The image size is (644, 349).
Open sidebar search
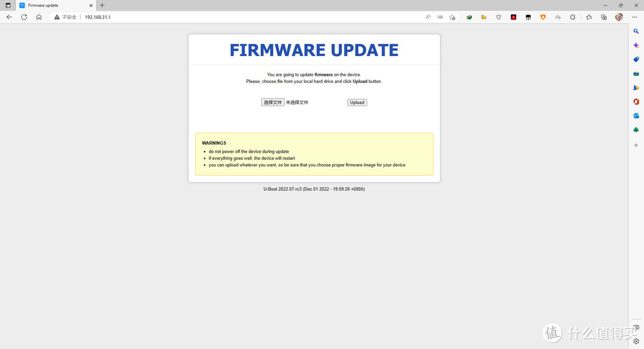click(636, 31)
